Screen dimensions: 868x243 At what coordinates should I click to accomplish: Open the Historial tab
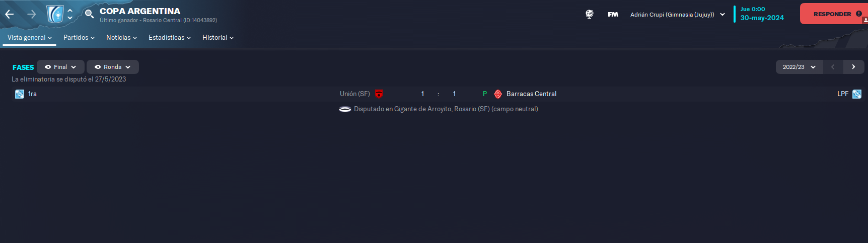tap(218, 38)
